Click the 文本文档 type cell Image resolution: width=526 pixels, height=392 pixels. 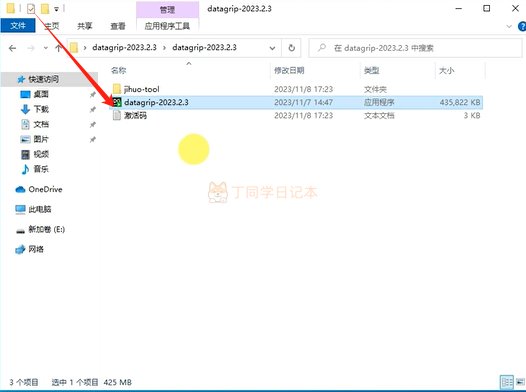click(x=379, y=116)
